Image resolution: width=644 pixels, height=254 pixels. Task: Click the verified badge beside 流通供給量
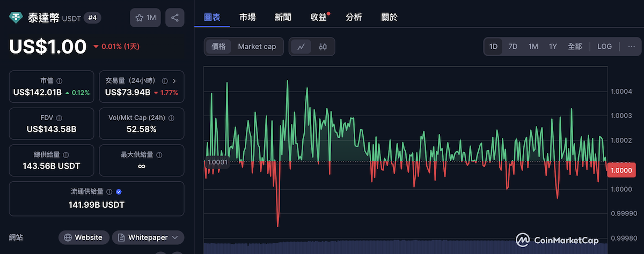pos(119,191)
